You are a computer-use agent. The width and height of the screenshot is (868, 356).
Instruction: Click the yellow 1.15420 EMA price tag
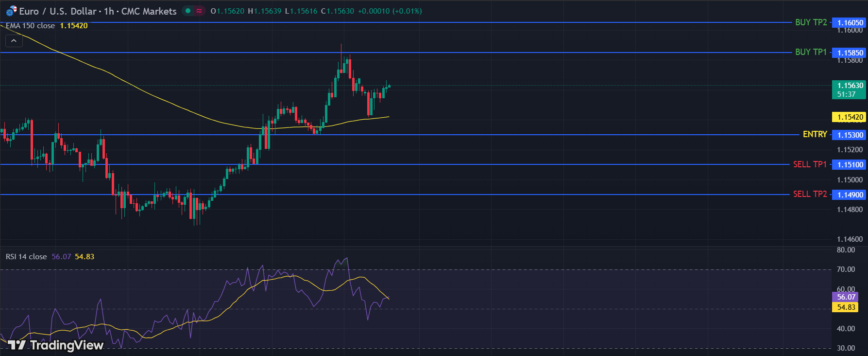[850, 117]
